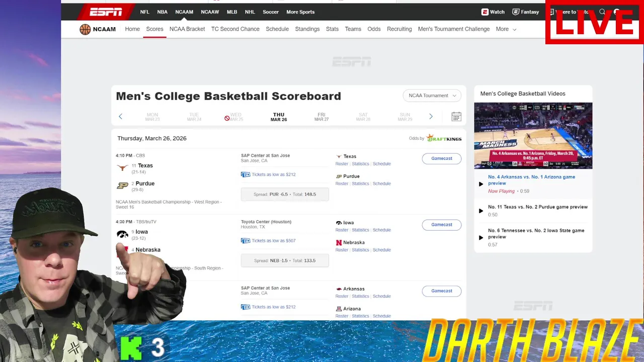Open the NCAA Bracket tab
The height and width of the screenshot is (362, 644).
187,29
